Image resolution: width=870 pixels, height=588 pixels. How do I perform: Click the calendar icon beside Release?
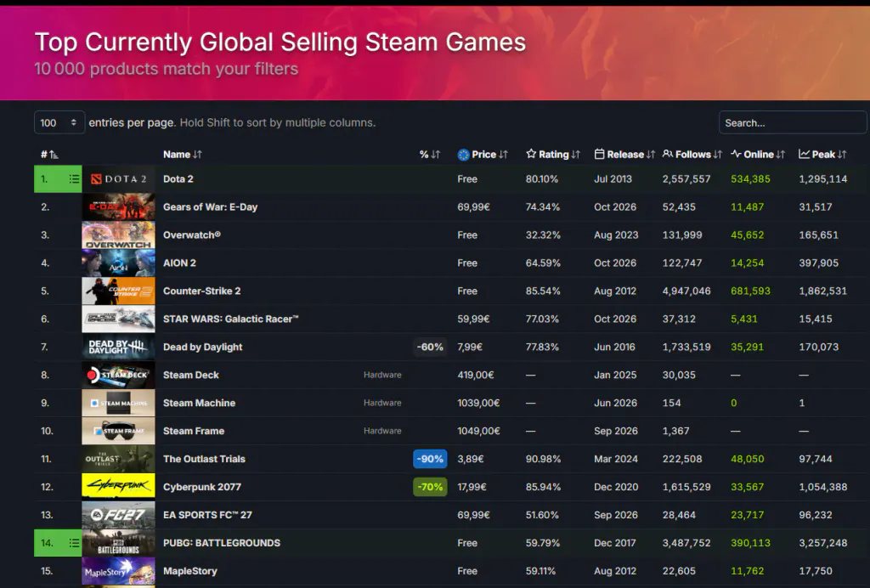[599, 154]
